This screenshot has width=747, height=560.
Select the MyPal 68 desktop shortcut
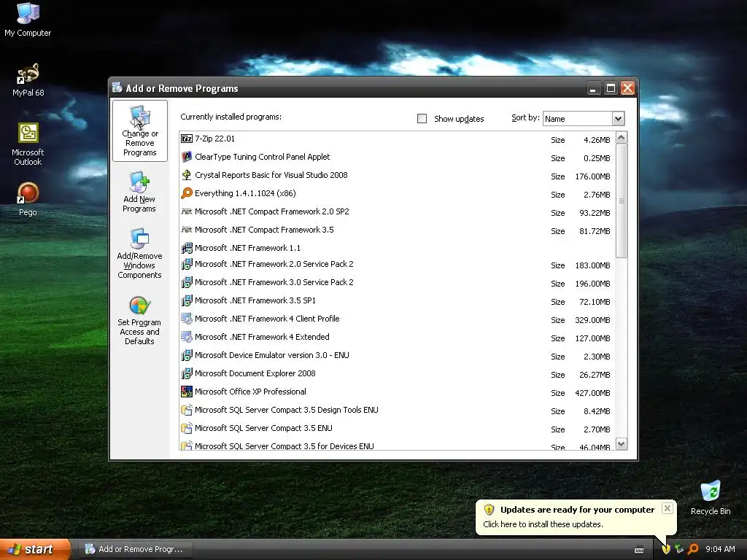pos(28,80)
